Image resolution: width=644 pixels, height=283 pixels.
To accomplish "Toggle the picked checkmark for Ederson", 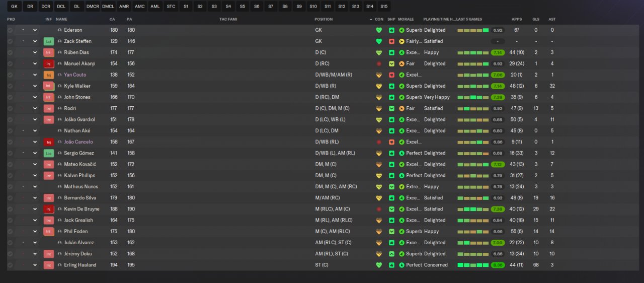I will 10,30.
